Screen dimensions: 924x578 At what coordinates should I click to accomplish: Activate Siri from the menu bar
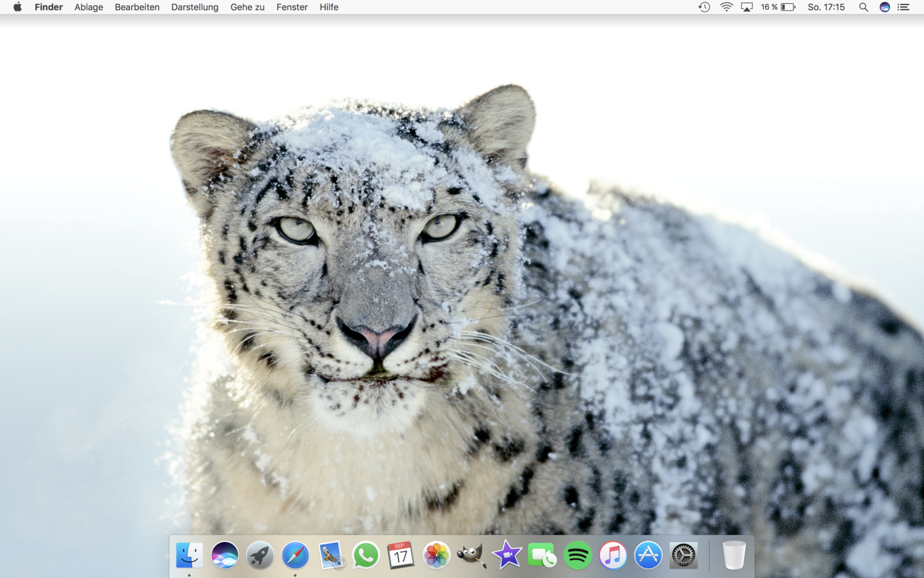pos(884,7)
